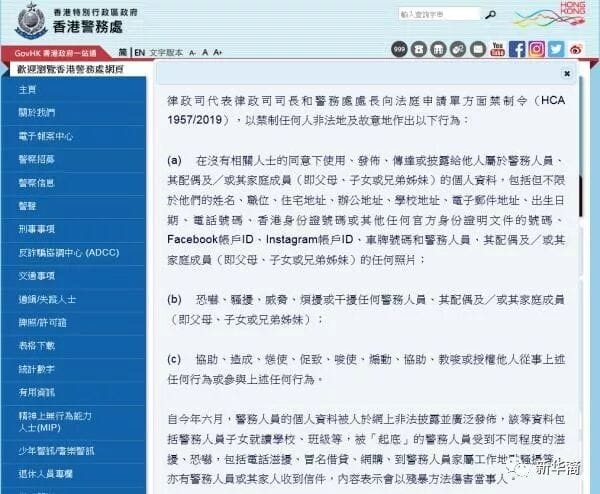
Task: Select the largest font size A+
Action: click(218, 52)
